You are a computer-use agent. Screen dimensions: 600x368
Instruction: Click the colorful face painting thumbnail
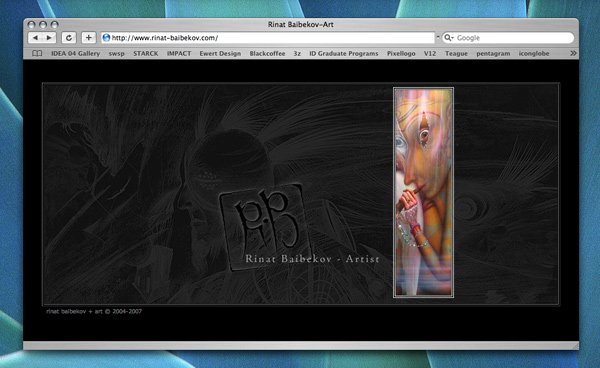[423, 192]
